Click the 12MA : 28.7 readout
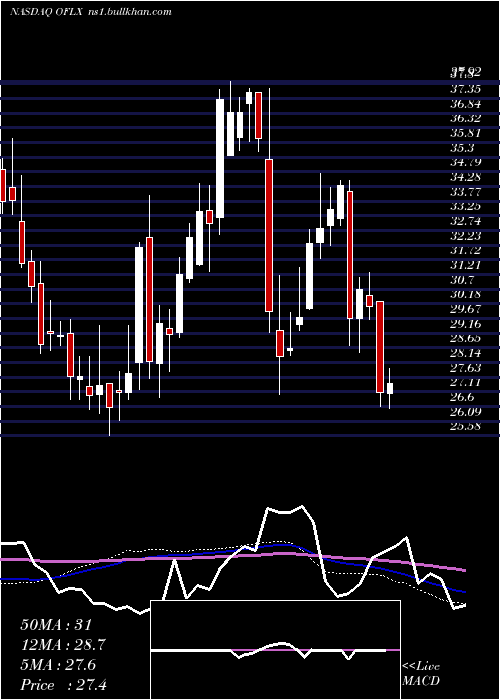Screen dimensions: 500x700 [x=64, y=645]
